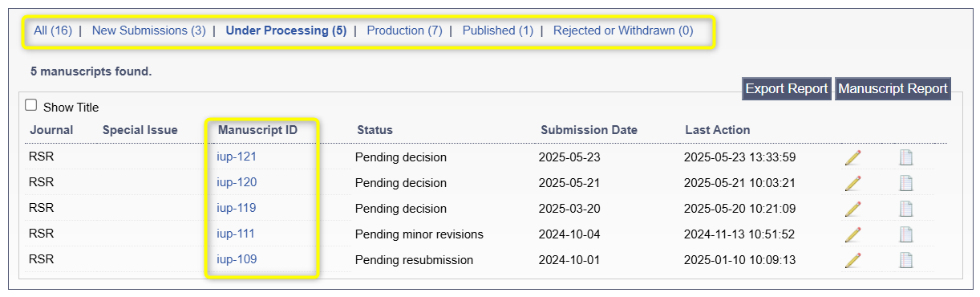Open manuscript iup-121 link

point(237,157)
